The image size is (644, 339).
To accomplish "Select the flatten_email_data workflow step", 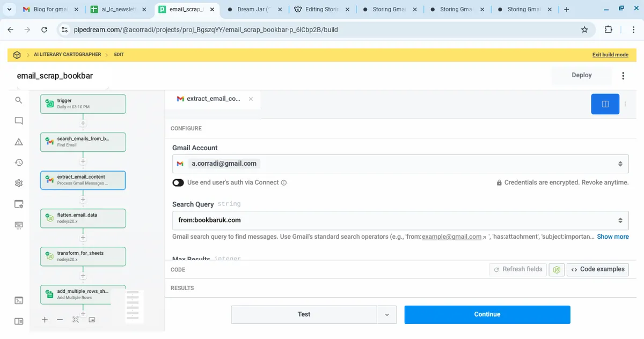I will [x=83, y=218].
